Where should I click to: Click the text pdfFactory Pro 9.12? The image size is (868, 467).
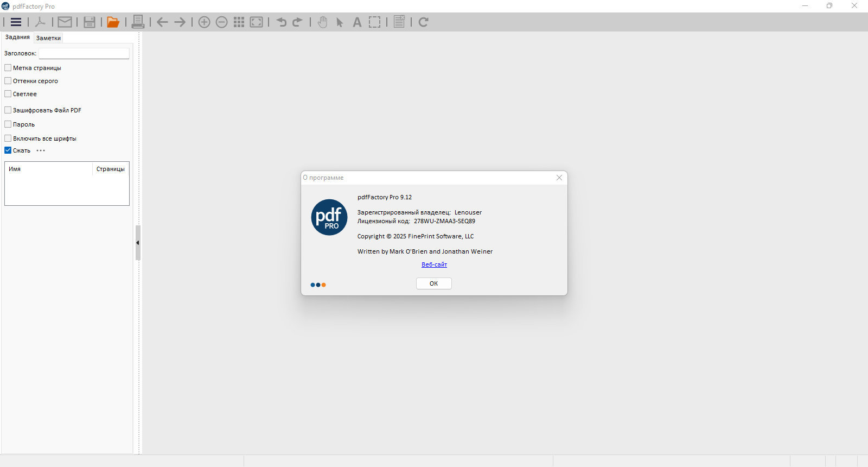click(x=385, y=197)
